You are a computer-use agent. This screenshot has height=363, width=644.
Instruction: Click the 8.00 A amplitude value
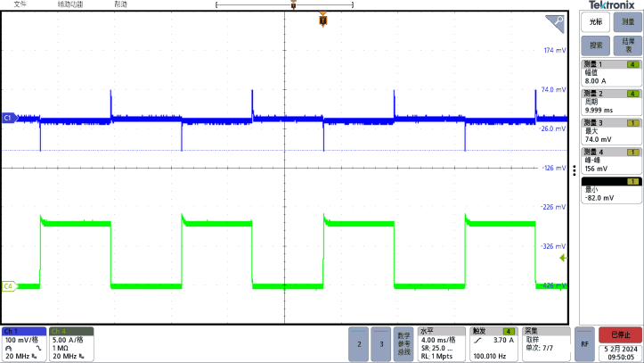pyautogui.click(x=595, y=81)
